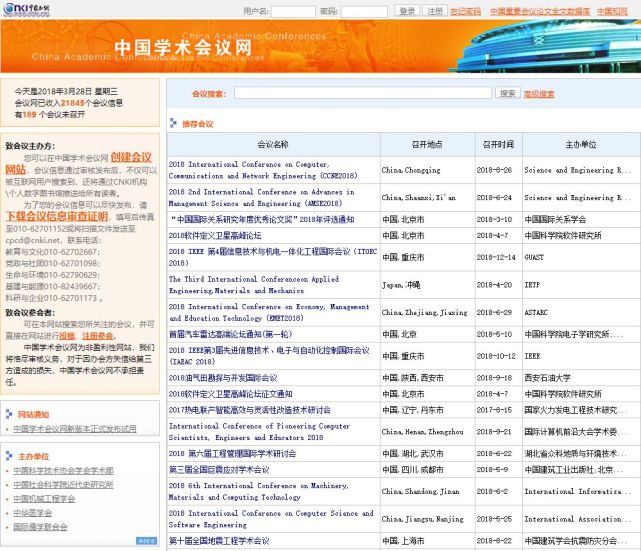Open the Pioneering Computer Scientists conference link

(x=260, y=432)
